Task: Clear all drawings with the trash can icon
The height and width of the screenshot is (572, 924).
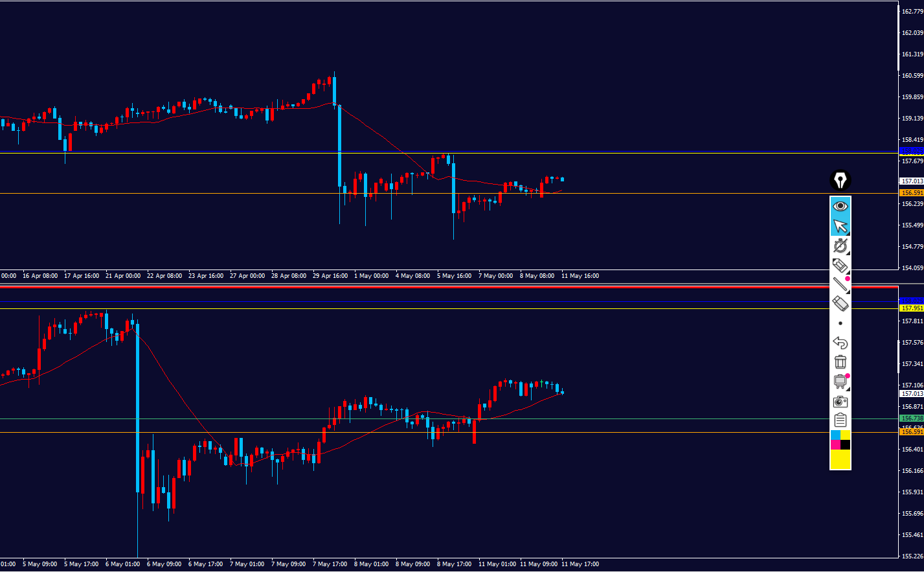Action: coord(840,362)
